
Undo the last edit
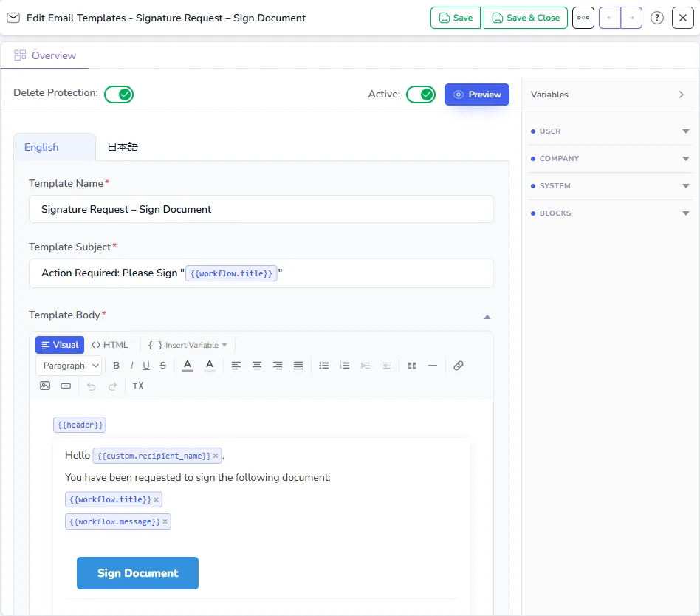click(91, 386)
